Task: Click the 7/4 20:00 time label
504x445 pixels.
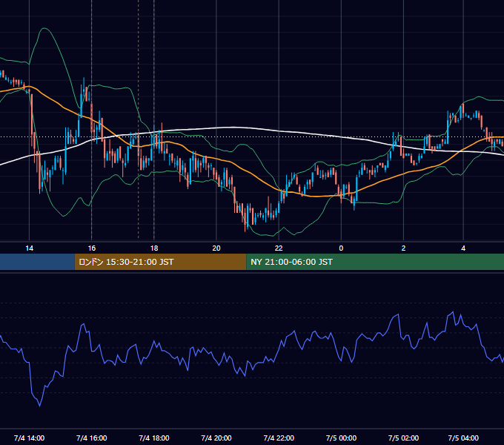Action: click(216, 438)
